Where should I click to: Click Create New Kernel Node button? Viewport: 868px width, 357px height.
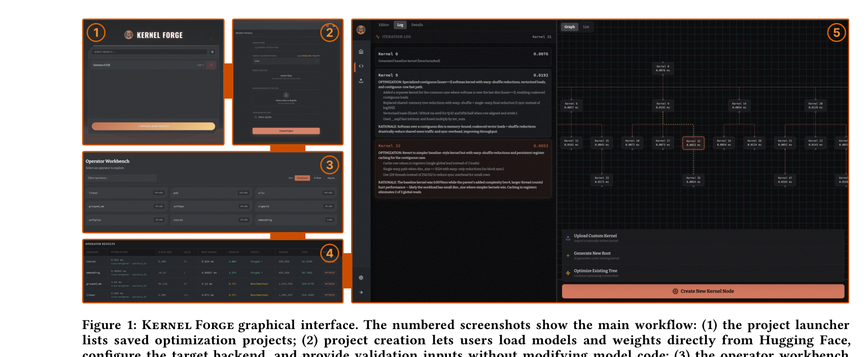703,291
